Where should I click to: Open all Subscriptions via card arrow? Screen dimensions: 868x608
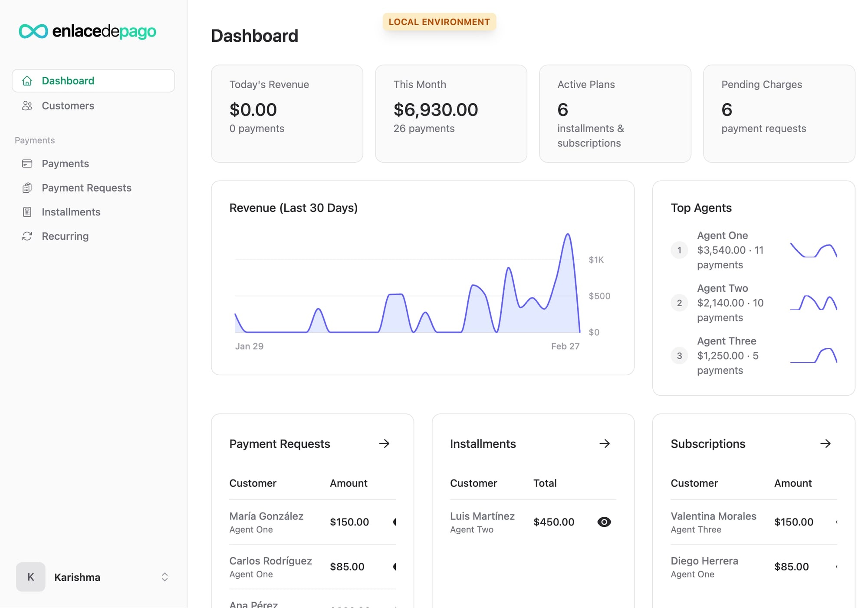coord(825,443)
